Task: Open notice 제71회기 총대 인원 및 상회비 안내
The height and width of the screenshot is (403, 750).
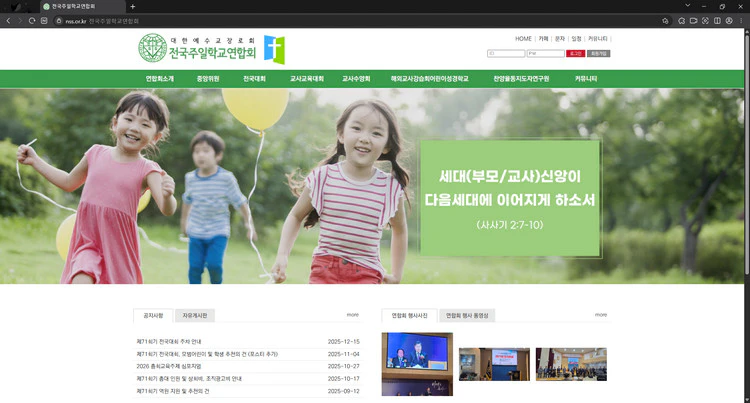Action: pos(189,379)
